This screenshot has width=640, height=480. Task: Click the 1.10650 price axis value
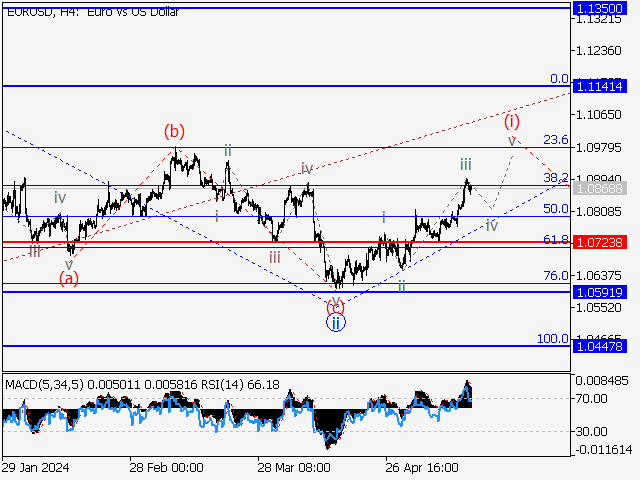coord(598,115)
